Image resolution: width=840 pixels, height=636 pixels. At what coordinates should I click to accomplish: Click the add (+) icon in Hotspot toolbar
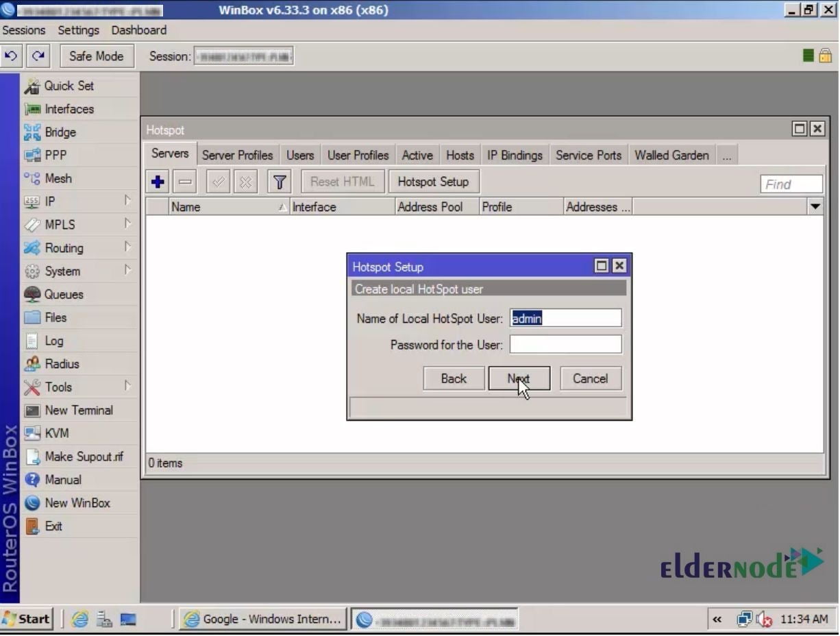point(157,181)
